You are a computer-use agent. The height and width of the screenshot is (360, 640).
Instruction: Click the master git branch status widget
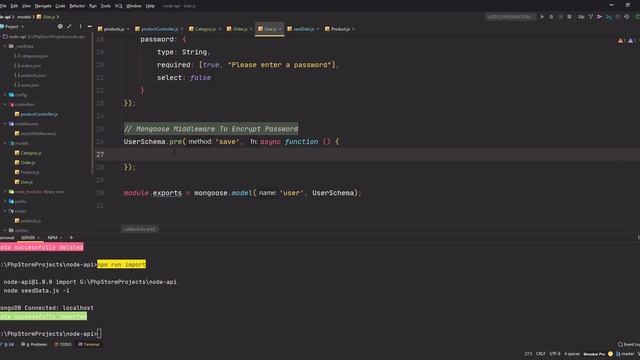624,354
